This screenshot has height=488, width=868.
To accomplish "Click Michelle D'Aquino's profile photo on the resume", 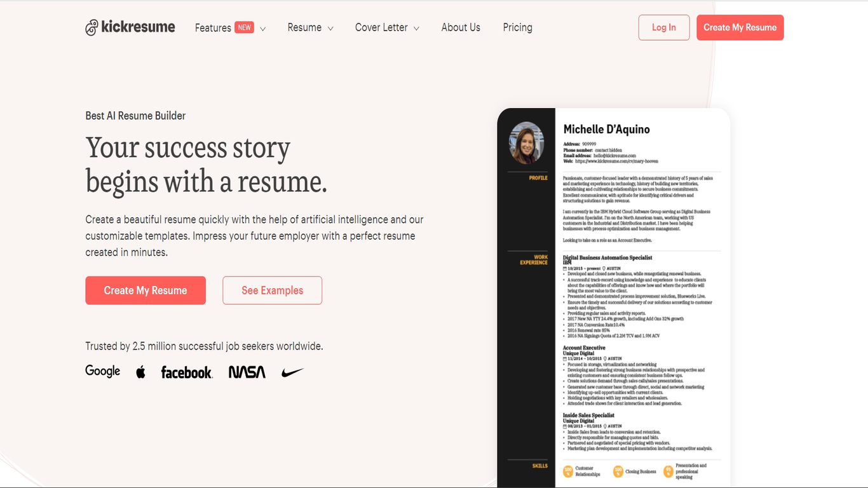I will 526,142.
